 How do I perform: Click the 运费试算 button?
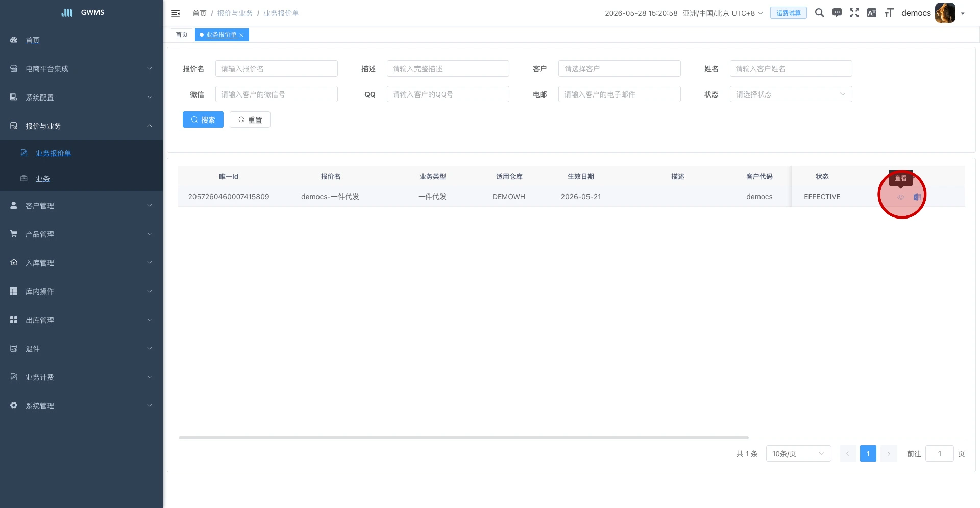click(x=789, y=13)
